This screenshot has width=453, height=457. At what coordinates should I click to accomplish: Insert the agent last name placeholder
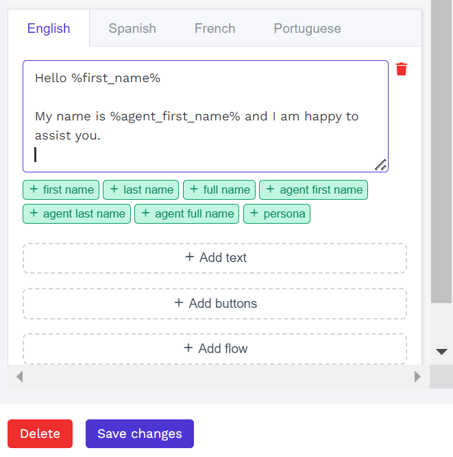point(77,214)
